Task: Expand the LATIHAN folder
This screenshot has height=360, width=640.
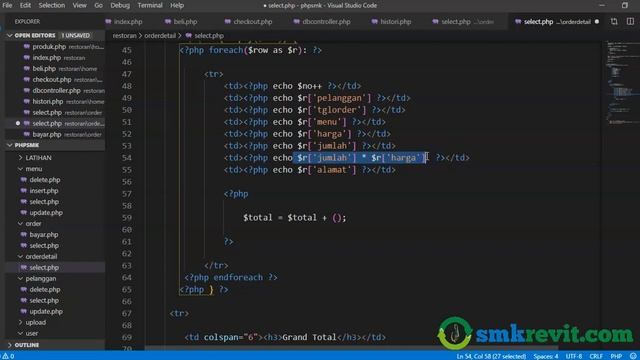Action: tap(20, 158)
